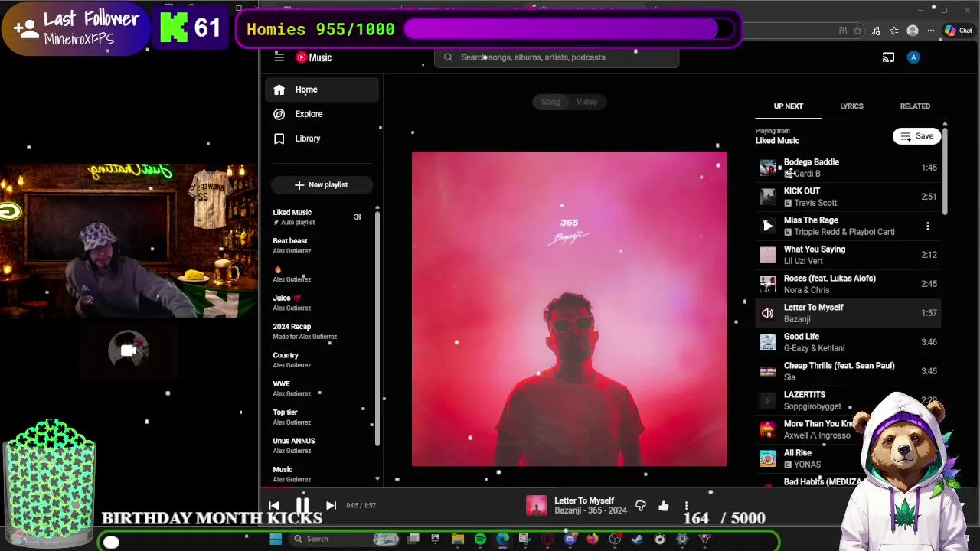Screen dimensions: 980x551
Task: Go to Home in the sidebar
Action: [x=322, y=90]
